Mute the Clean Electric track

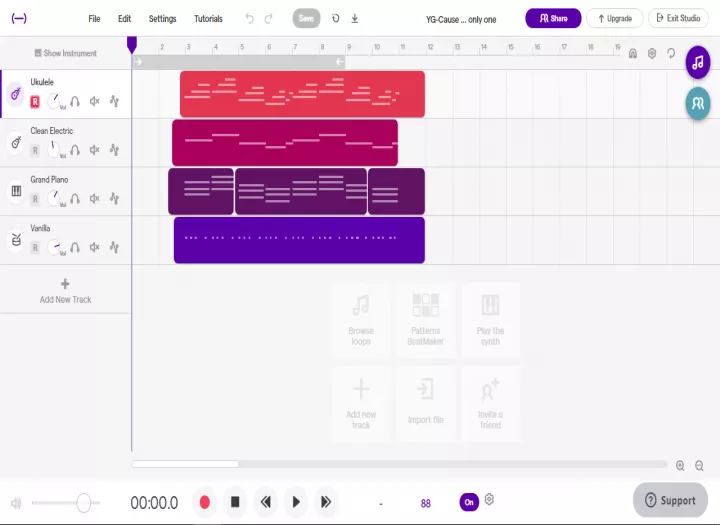[x=95, y=150]
